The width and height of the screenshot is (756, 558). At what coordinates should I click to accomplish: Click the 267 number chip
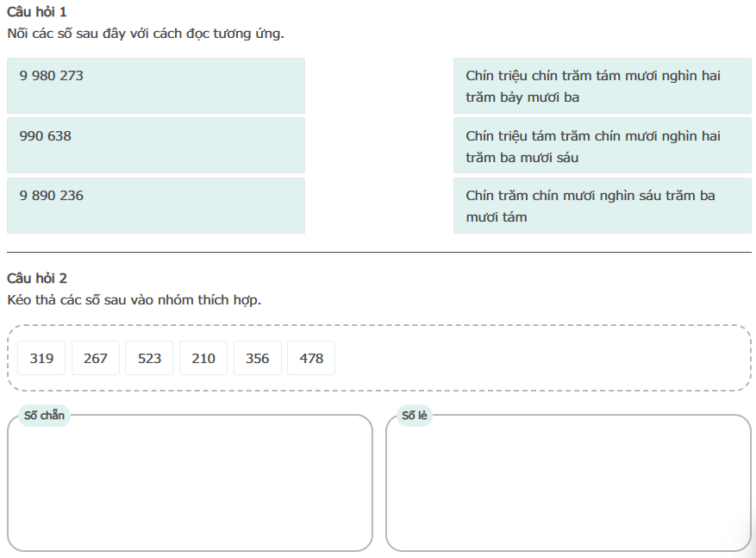click(96, 358)
